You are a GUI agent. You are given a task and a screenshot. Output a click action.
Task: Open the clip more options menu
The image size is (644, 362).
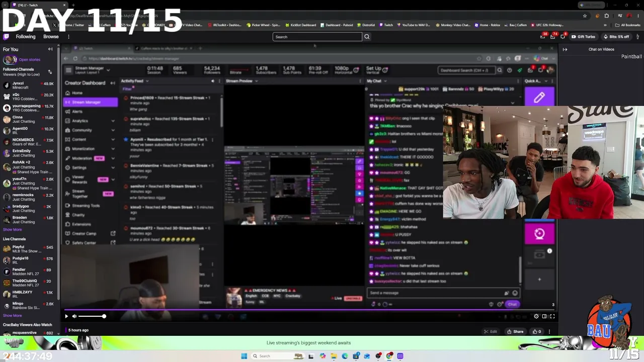pos(549,332)
